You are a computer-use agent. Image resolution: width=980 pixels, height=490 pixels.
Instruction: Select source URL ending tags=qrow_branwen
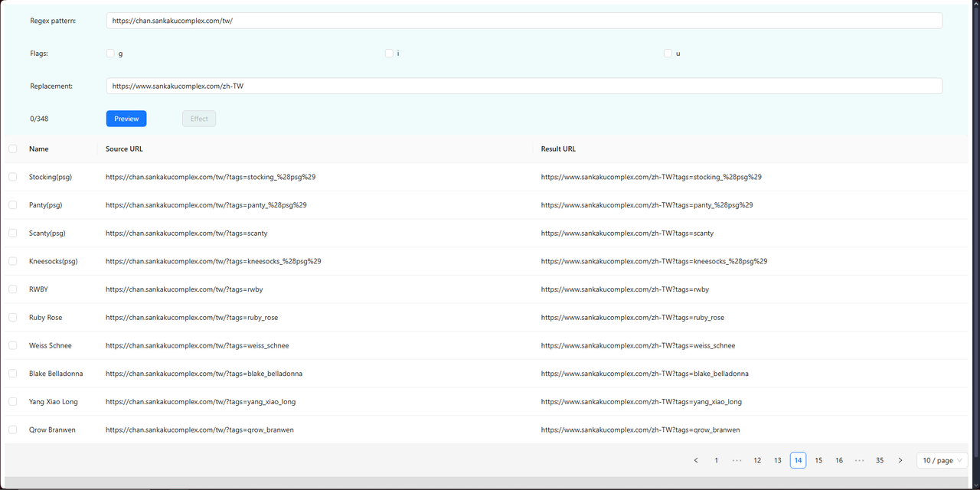coord(199,430)
